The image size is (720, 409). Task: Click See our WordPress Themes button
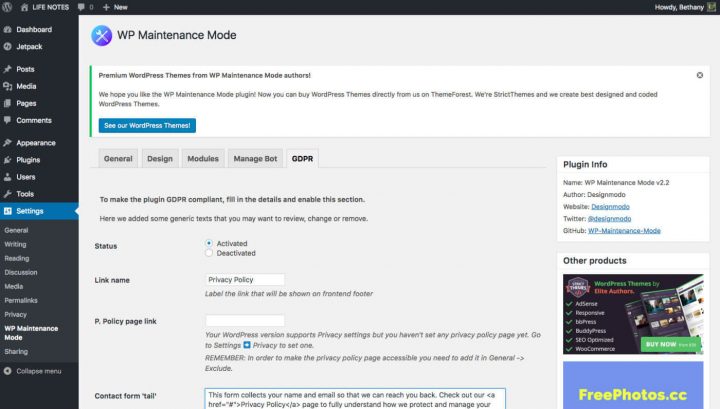[147, 125]
